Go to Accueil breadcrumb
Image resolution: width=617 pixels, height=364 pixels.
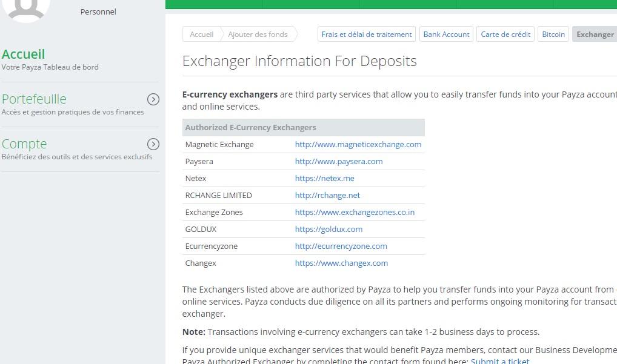coord(201,34)
